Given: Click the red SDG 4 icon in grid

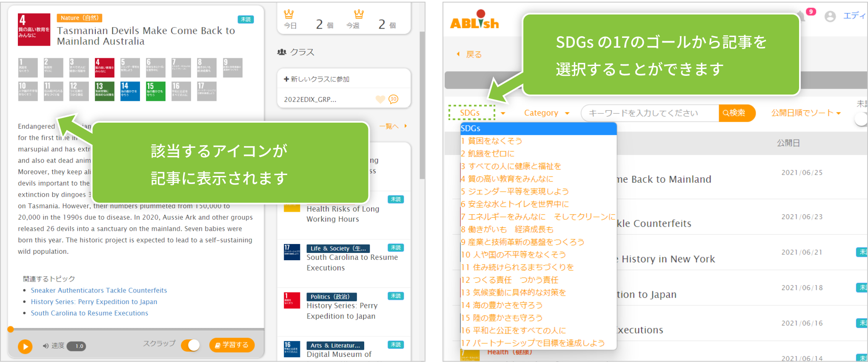Looking at the screenshot, I should coord(105,68).
